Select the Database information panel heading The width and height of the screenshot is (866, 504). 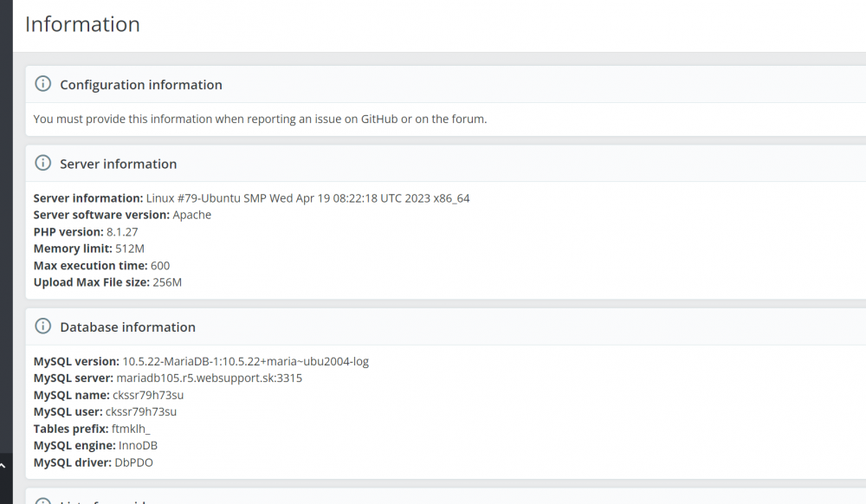coord(127,326)
